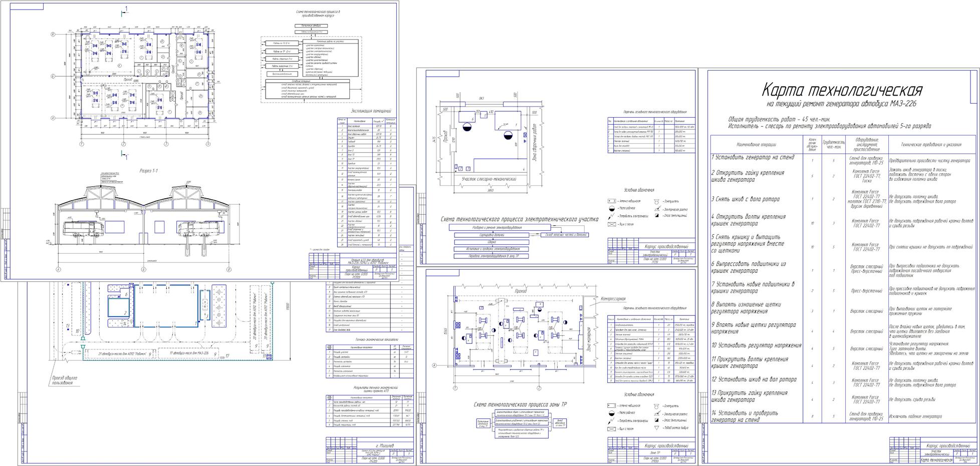Select operation '6 Выпрессовать подшипники из крышек генератора'

[749, 267]
